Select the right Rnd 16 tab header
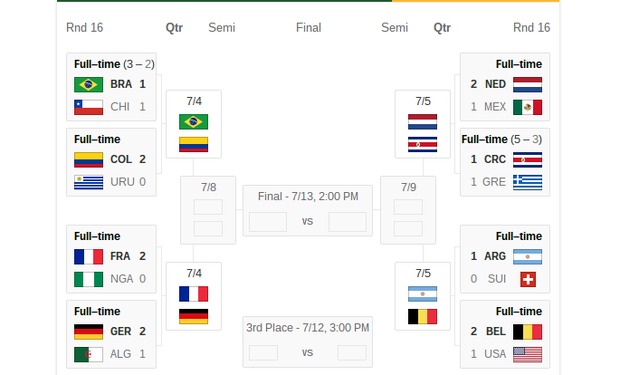Screen dimensions: 620x375 pyautogui.click(x=531, y=28)
